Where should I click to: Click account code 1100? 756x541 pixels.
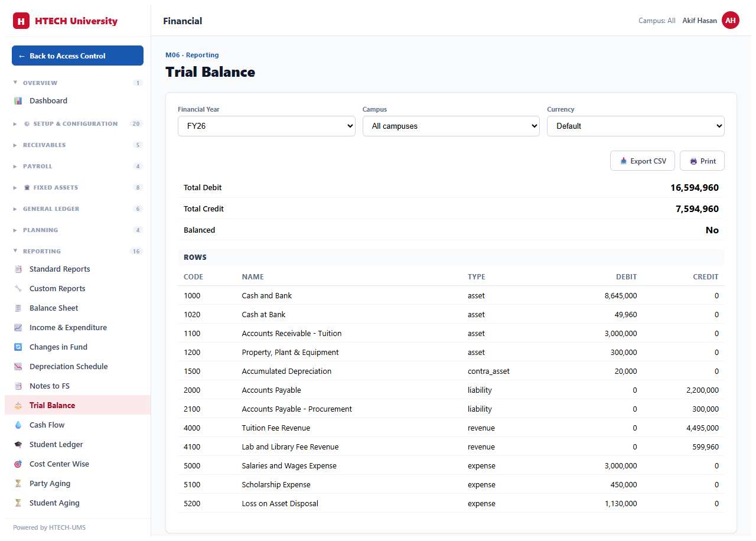[x=192, y=334]
